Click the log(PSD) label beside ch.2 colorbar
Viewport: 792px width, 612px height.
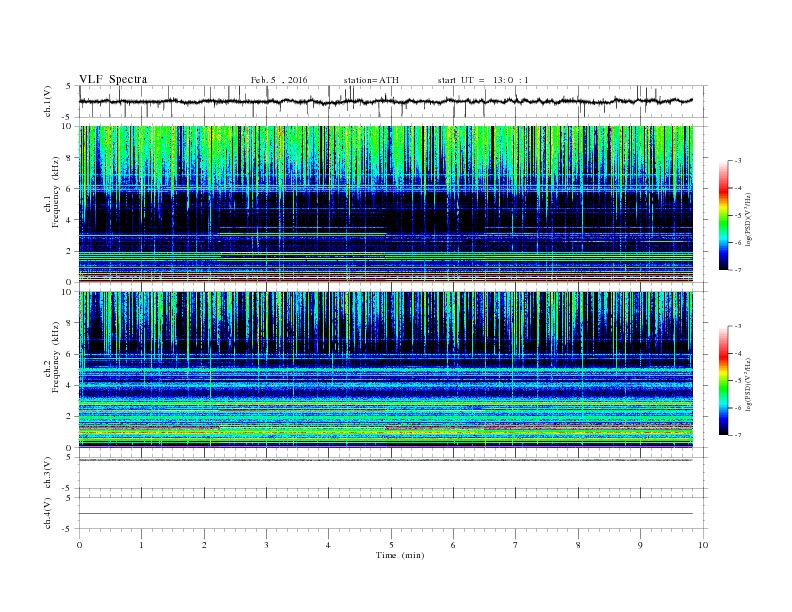[x=749, y=384]
